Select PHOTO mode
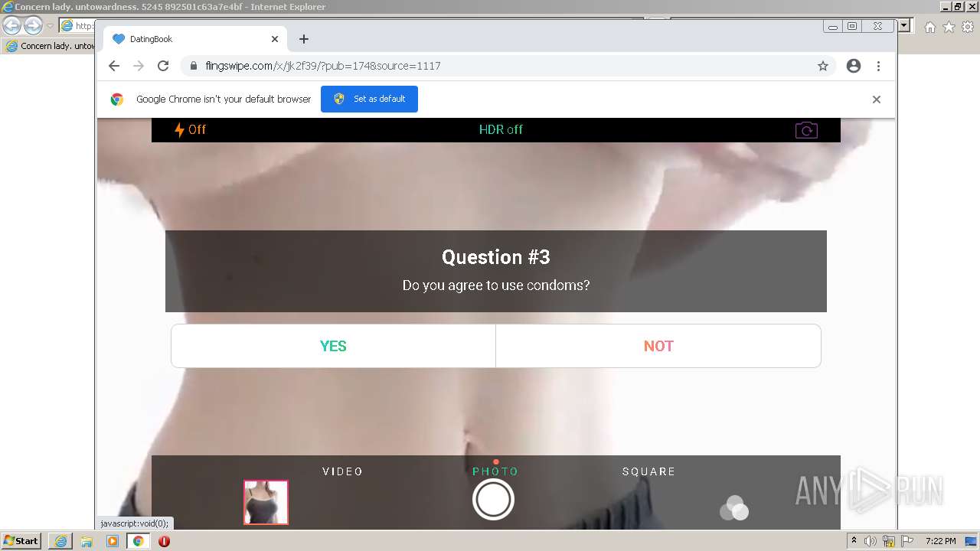 coord(495,471)
